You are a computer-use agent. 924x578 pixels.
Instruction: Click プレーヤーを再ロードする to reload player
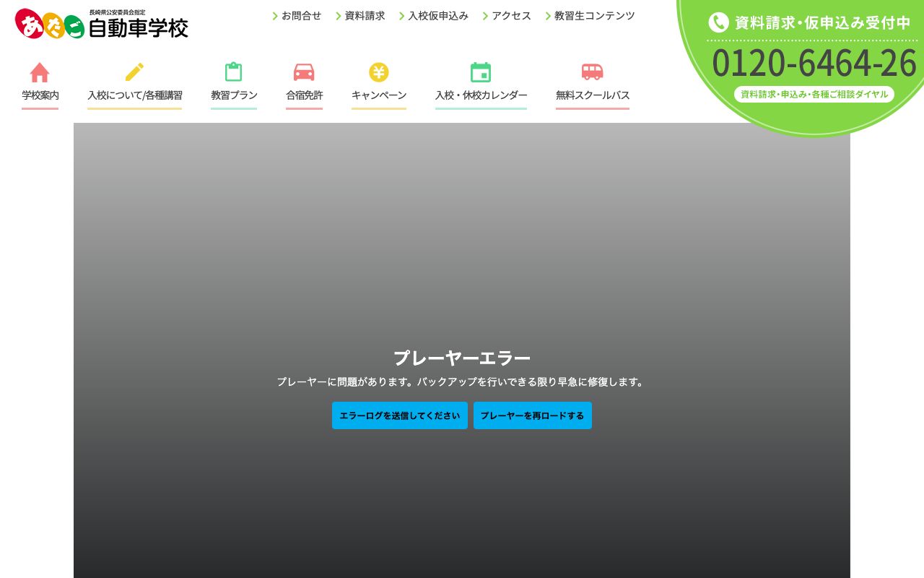pos(533,415)
